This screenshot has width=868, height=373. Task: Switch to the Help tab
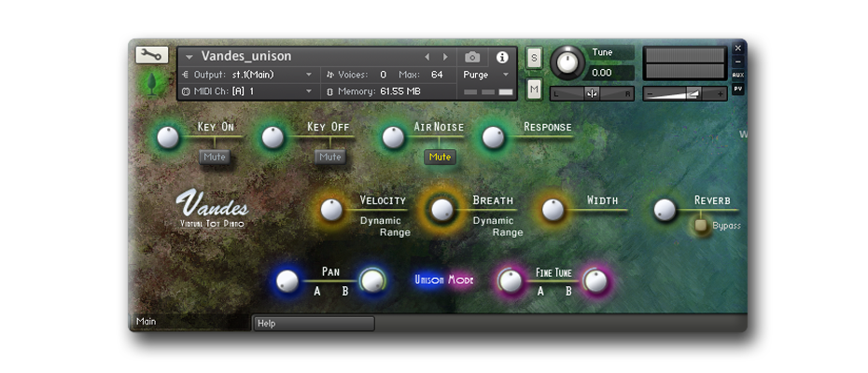click(x=314, y=324)
